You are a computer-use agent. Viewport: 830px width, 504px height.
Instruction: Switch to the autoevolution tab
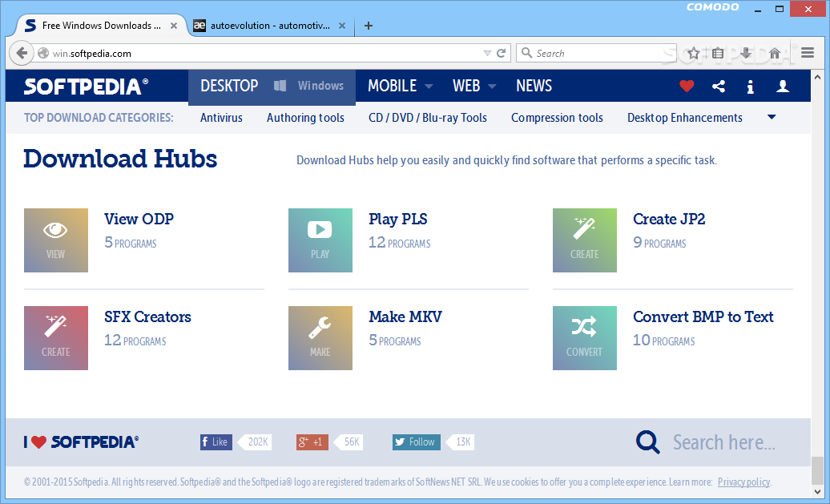click(x=261, y=26)
